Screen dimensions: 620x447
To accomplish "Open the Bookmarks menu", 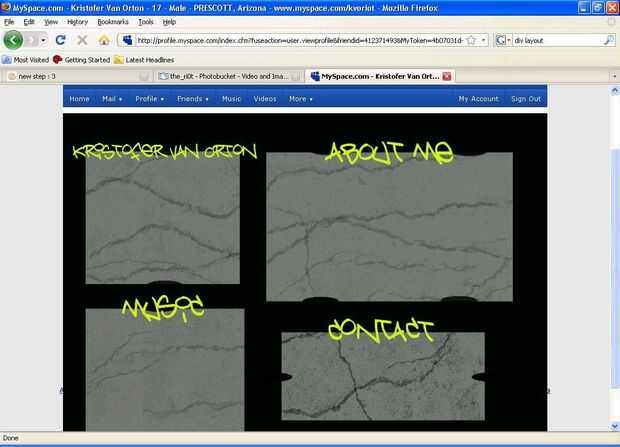I will coord(113,22).
